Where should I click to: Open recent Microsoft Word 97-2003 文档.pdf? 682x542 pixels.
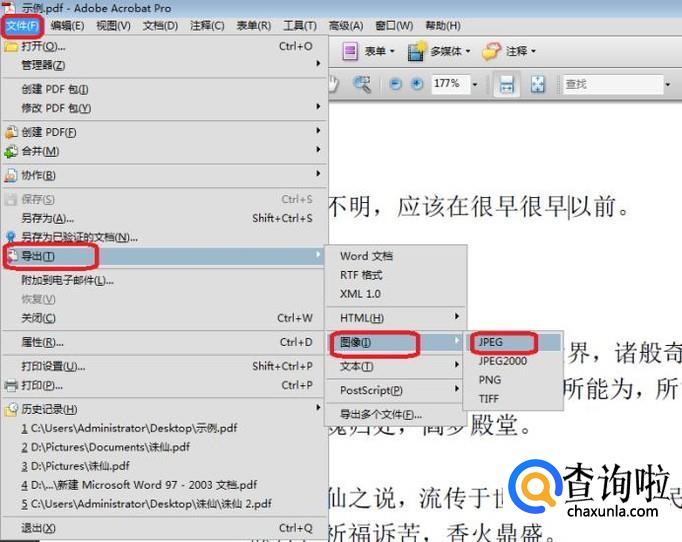pyautogui.click(x=139, y=485)
